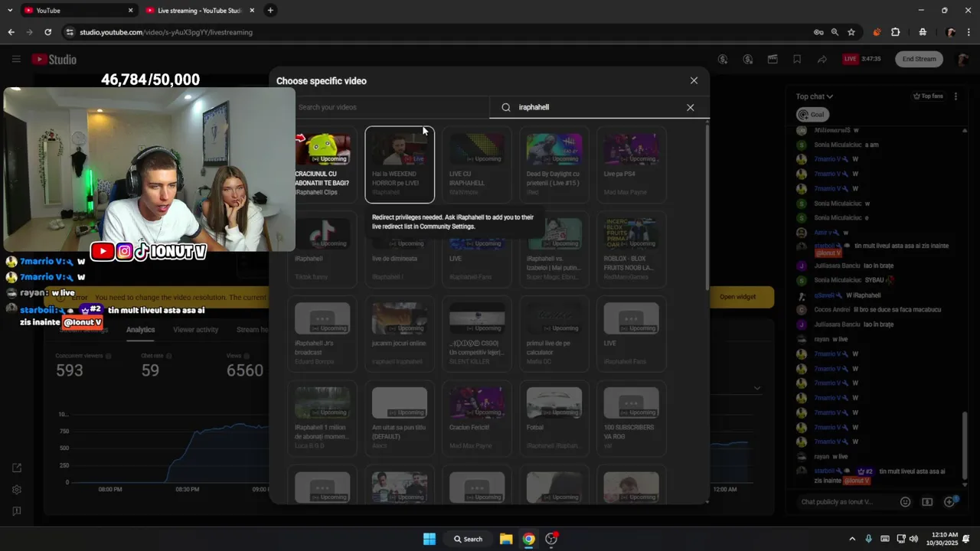
Task: Select CRACIUNUL CU ABONATII video card
Action: click(x=322, y=165)
